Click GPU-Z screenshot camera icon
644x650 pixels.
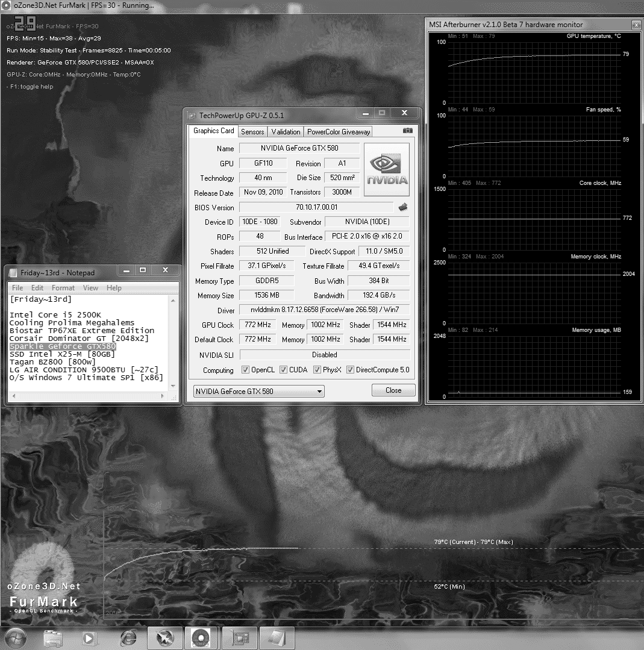pyautogui.click(x=408, y=131)
